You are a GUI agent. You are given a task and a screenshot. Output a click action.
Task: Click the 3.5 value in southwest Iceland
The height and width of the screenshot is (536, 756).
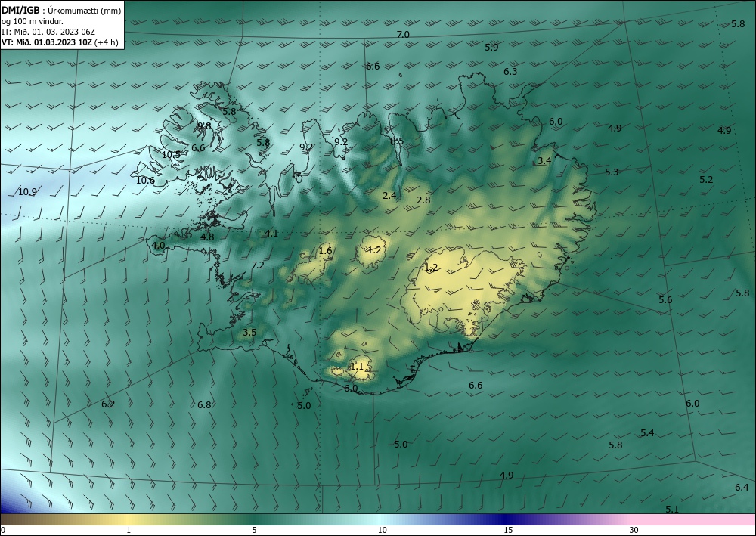pos(249,333)
